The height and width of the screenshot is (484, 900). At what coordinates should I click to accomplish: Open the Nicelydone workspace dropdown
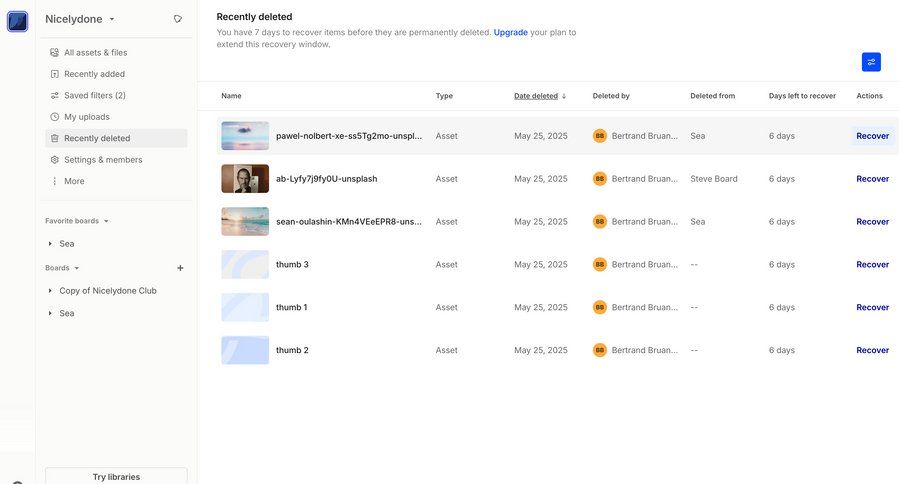[80, 19]
